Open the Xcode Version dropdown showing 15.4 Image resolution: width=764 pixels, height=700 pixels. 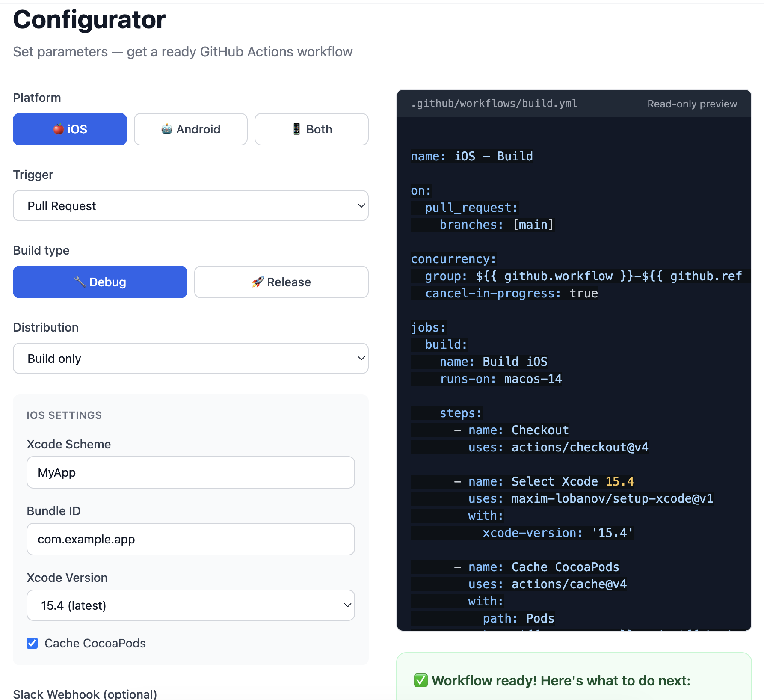pyautogui.click(x=190, y=605)
